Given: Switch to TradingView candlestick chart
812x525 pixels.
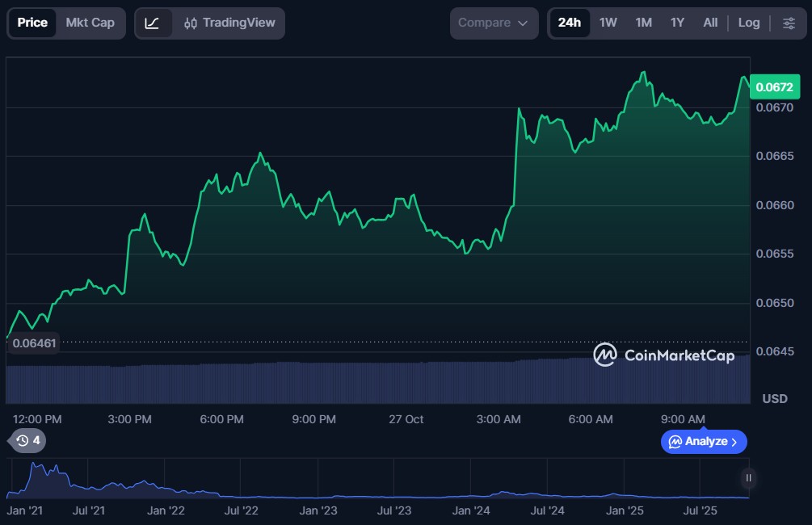Looking at the screenshot, I should click(229, 23).
